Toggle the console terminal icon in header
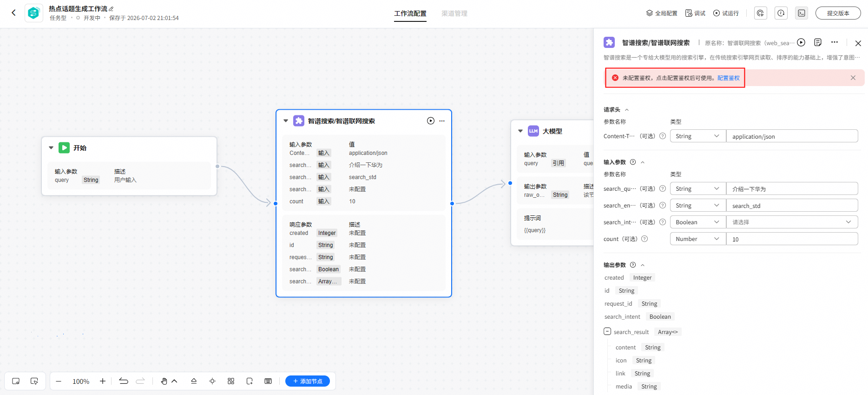Screen dimensions: 868x395 (802, 13)
